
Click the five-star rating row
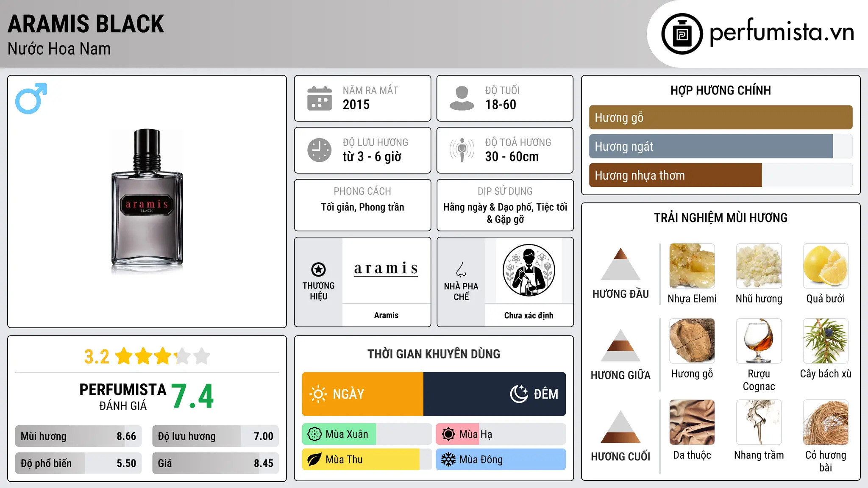[163, 356]
